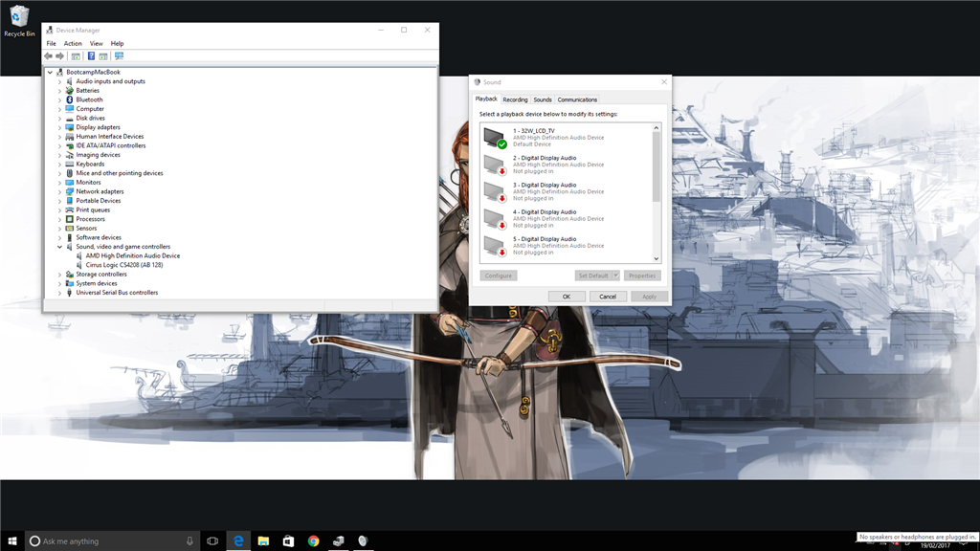Switch to the Recording tab
The width and height of the screenshot is (980, 551).
(x=515, y=99)
